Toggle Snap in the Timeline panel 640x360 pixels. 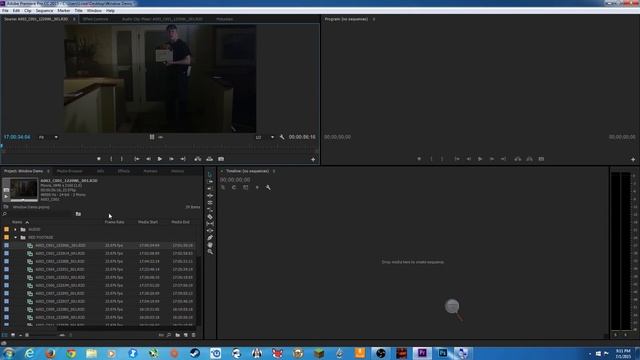234,187
